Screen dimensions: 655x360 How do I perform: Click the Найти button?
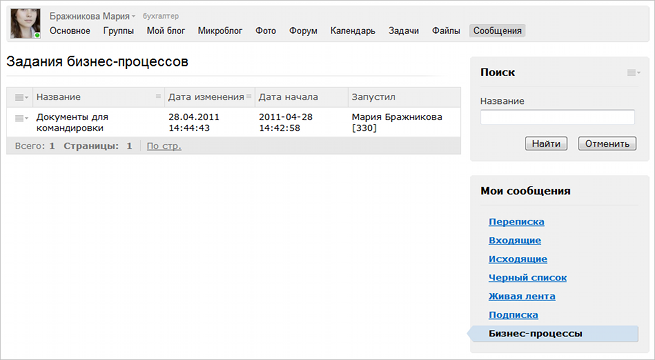point(546,144)
